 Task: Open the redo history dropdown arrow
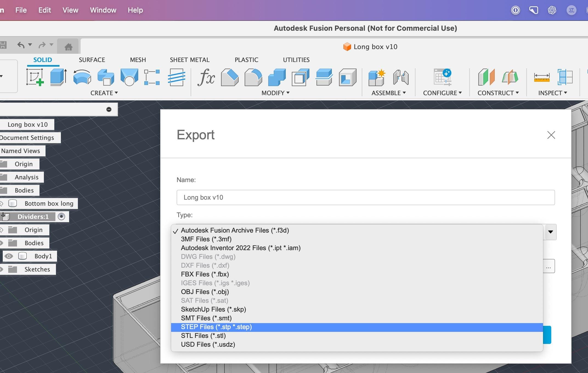coord(51,44)
